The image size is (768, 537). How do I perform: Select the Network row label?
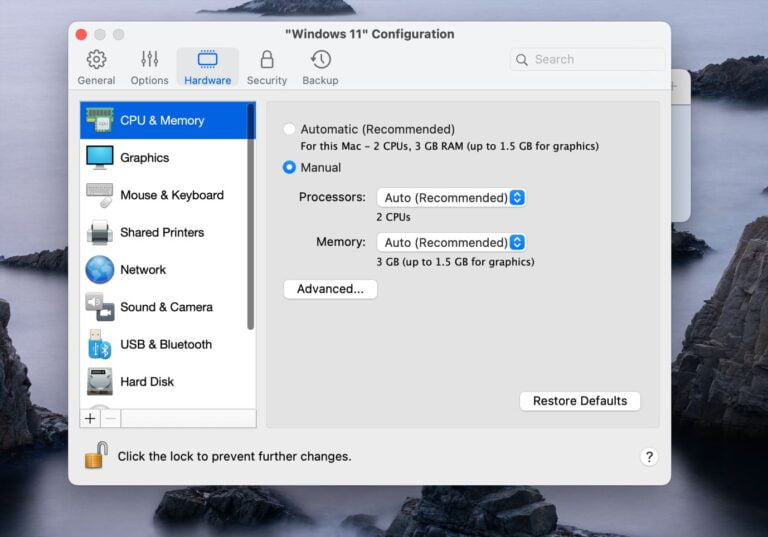(x=143, y=269)
